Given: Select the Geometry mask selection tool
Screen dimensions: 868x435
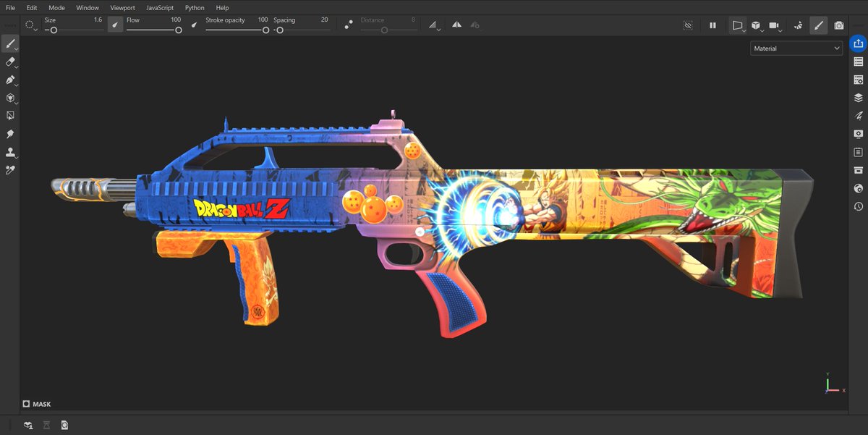Looking at the screenshot, I should [10, 116].
